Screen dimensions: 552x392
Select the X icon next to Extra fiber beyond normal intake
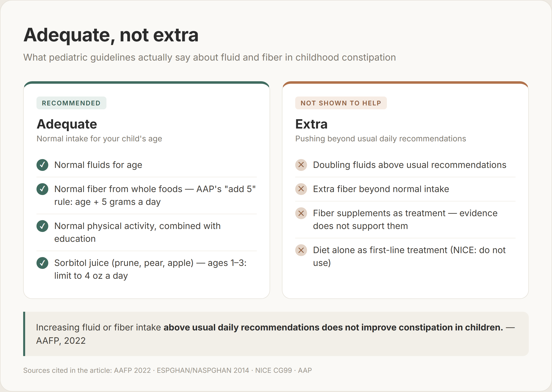[301, 189]
